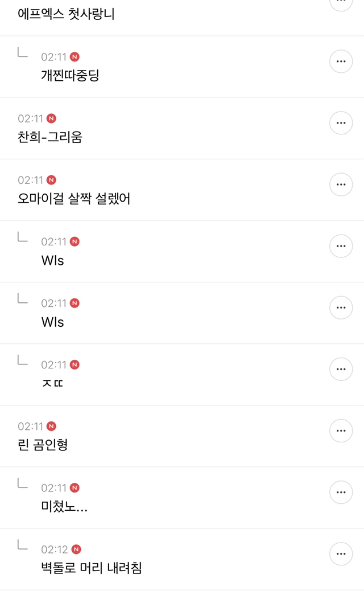Tap the comment text 찬희-그리움
Screen dimensions: 364x591
pos(50,137)
